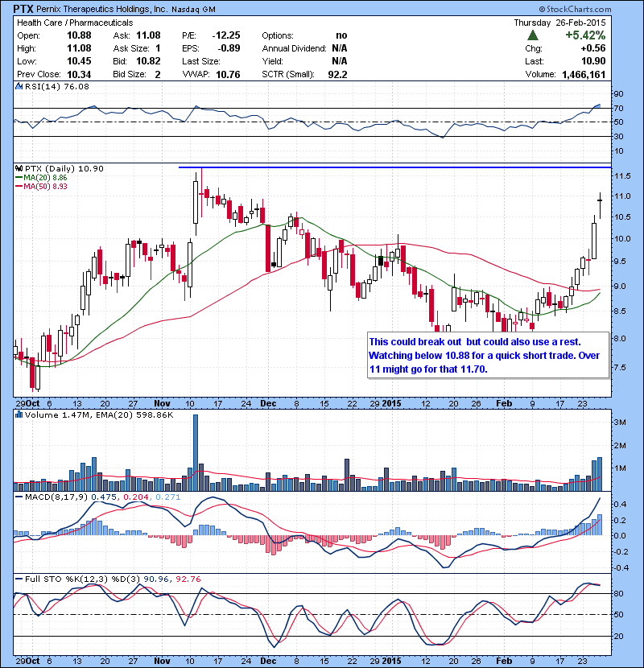Click the Annual Dividend N/A value
This screenshot has height=668, width=644.
pos(339,48)
